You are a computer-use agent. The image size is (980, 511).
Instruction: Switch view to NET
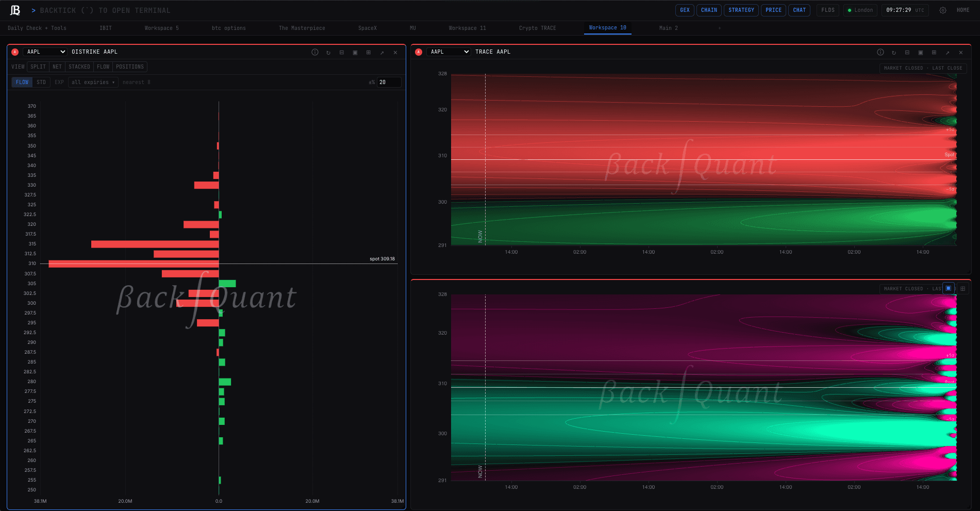57,67
